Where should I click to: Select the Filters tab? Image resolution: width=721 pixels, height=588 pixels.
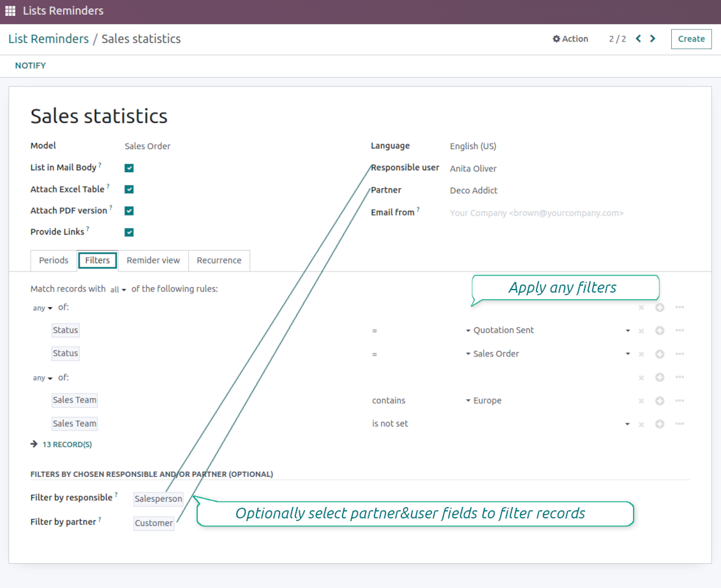pyautogui.click(x=98, y=260)
